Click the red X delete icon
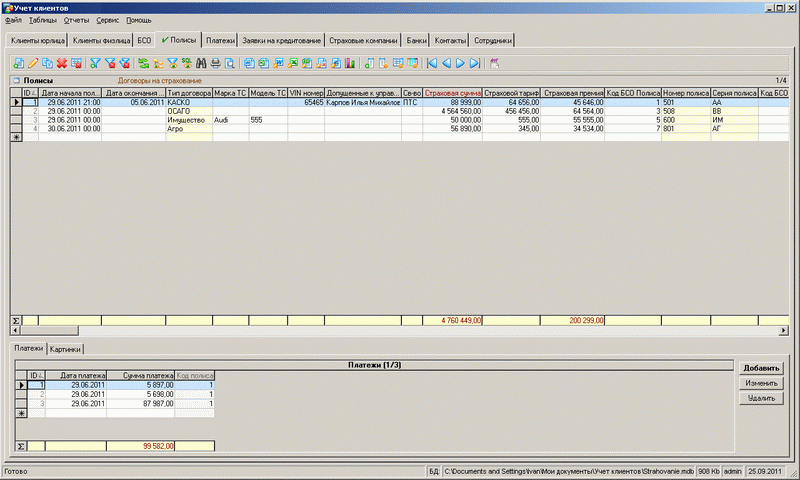The height and width of the screenshot is (480, 800). point(61,63)
